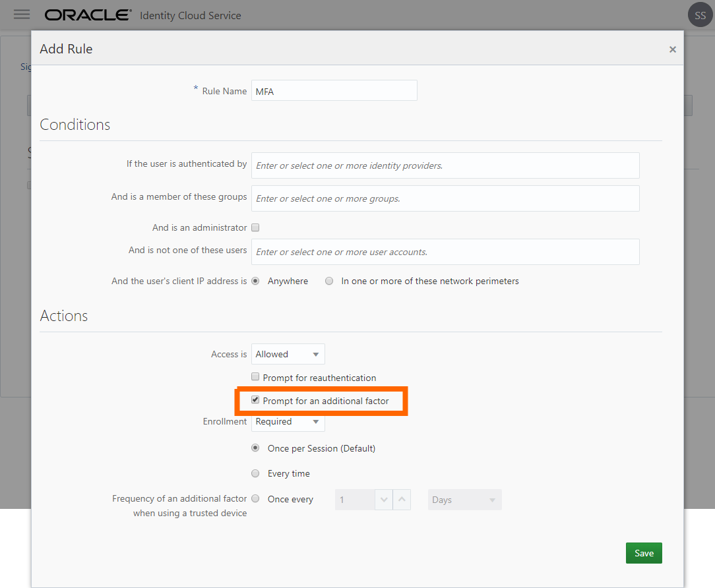The width and height of the screenshot is (715, 588).
Task: Select Once per Session default option
Action: coord(255,448)
